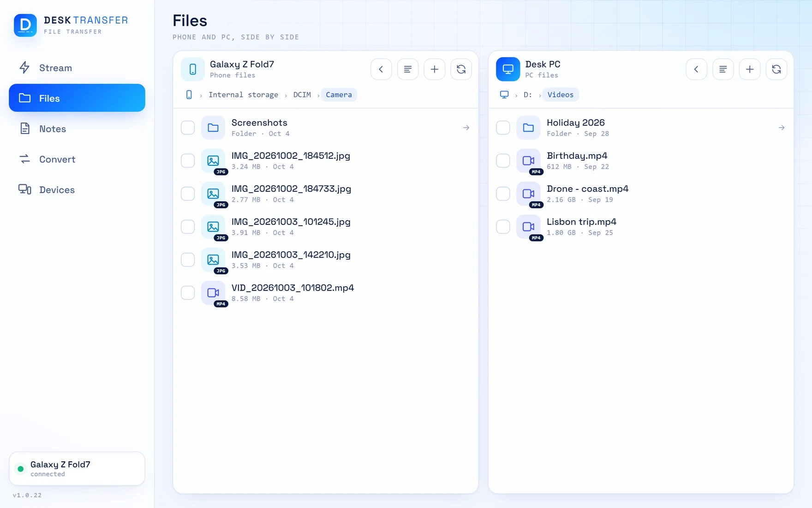Click the Camera breadcrumb chip
This screenshot has height=508, width=812.
coord(339,95)
